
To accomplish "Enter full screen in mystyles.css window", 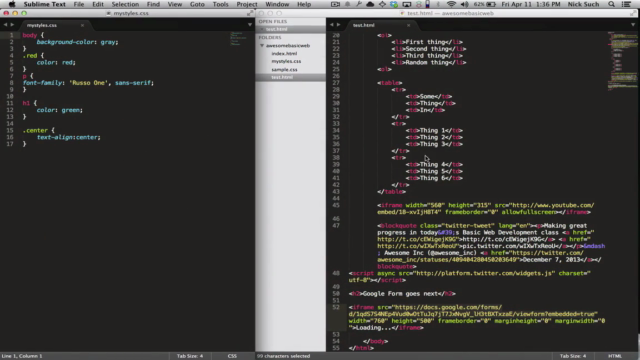I will (x=250, y=13).
